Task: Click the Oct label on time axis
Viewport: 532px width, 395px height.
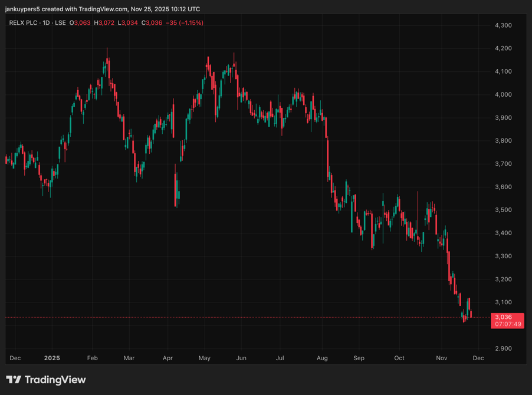Action: tap(399, 358)
